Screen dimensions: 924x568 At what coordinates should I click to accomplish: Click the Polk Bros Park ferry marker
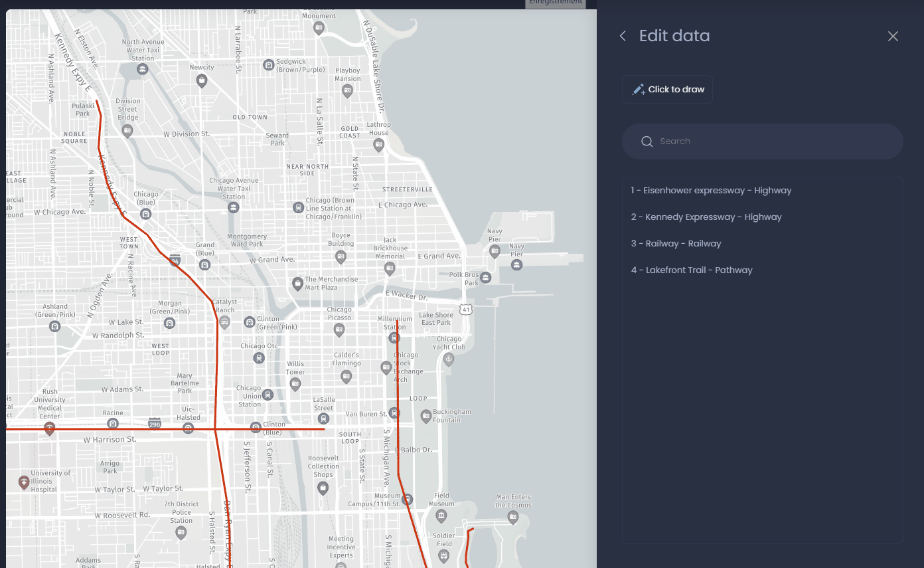pyautogui.click(x=487, y=278)
